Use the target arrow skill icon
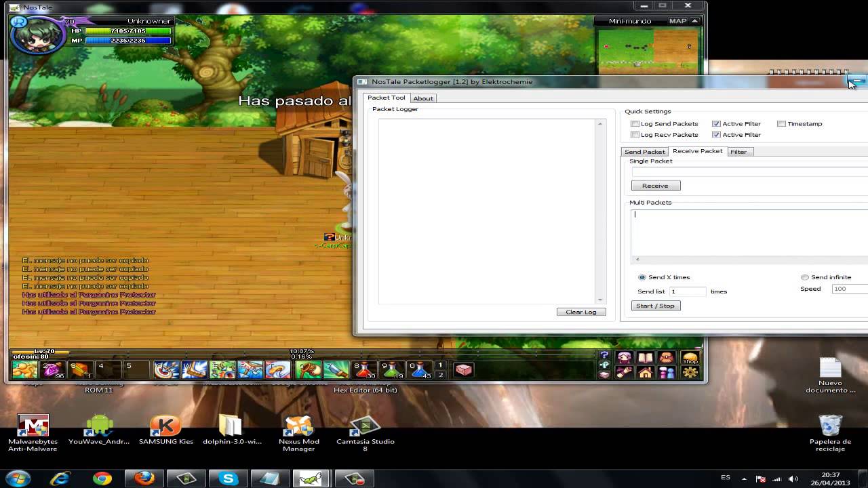868x488 pixels. click(x=167, y=369)
